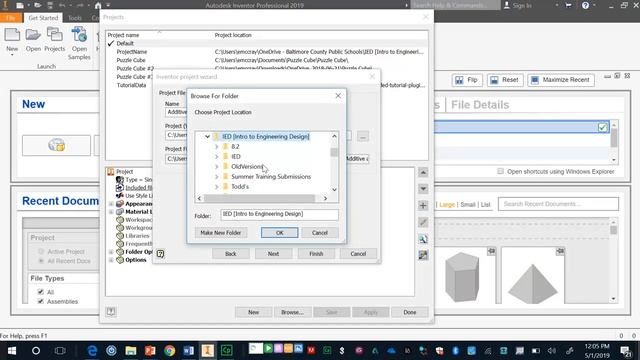Viewport: 640px width, 360px height.
Task: Click the Folder name input field
Action: point(280,214)
